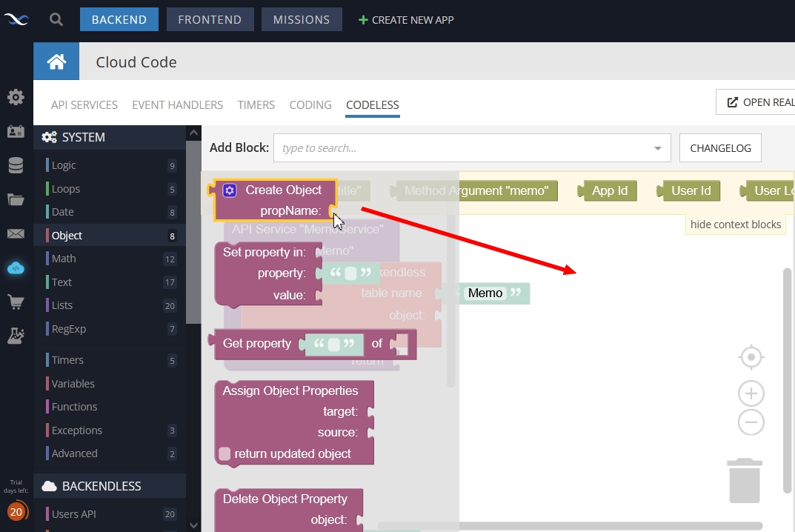Select the RegExp category
795x532 pixels.
(110, 329)
